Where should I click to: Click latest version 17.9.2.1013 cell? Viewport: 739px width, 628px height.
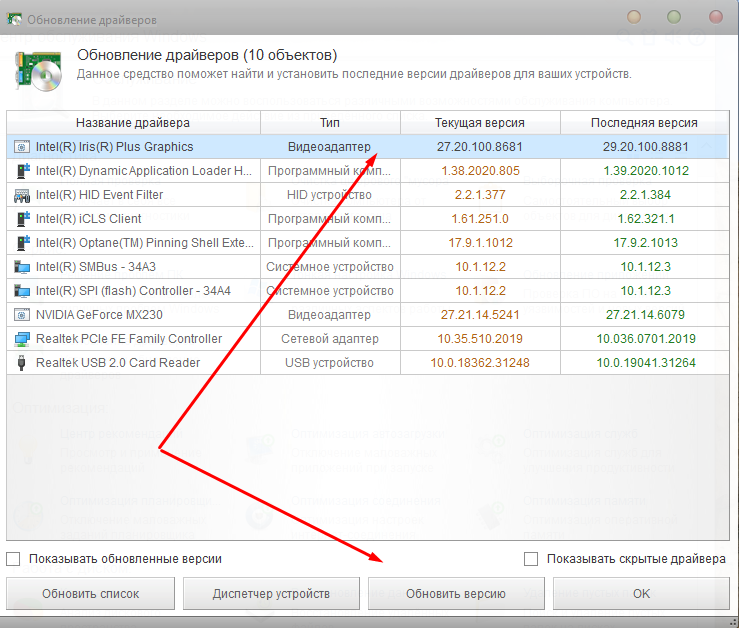click(645, 243)
